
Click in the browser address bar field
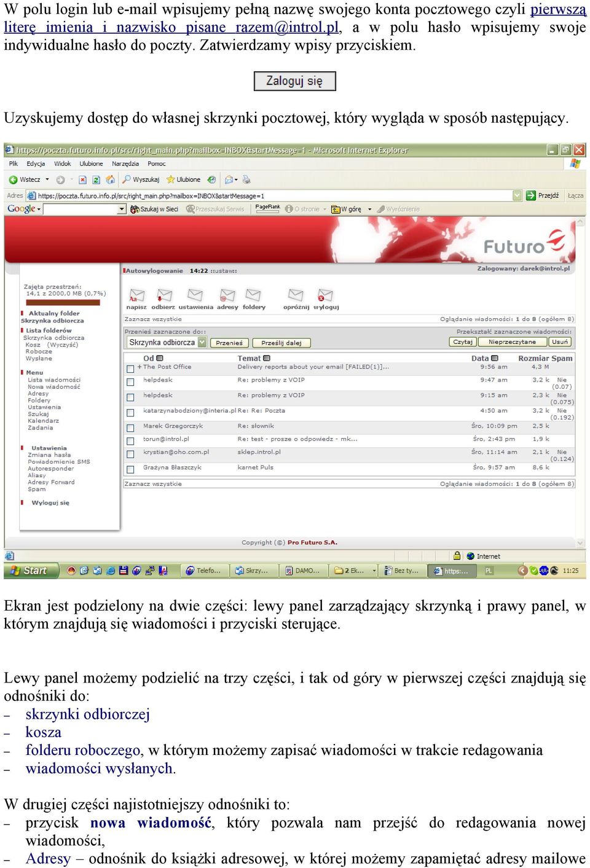point(273,195)
